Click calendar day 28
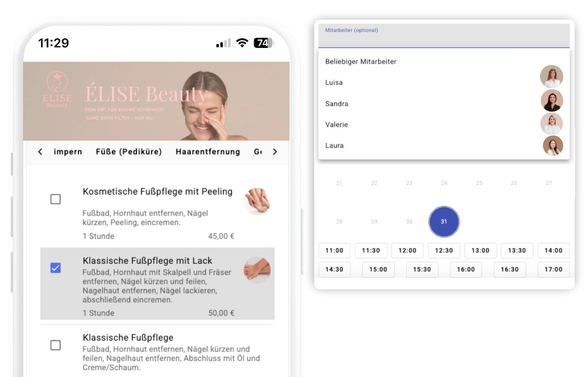This screenshot has height=377, width=588. pos(339,221)
